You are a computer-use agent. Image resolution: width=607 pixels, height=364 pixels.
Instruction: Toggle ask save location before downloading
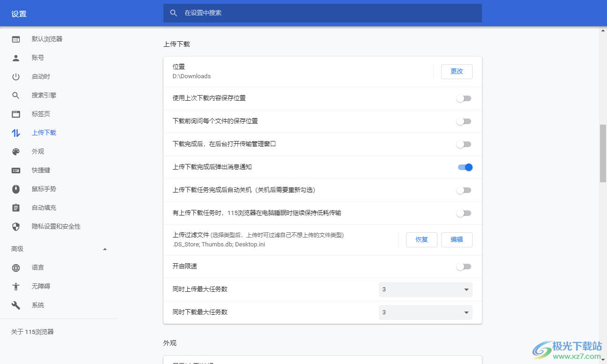click(x=464, y=121)
